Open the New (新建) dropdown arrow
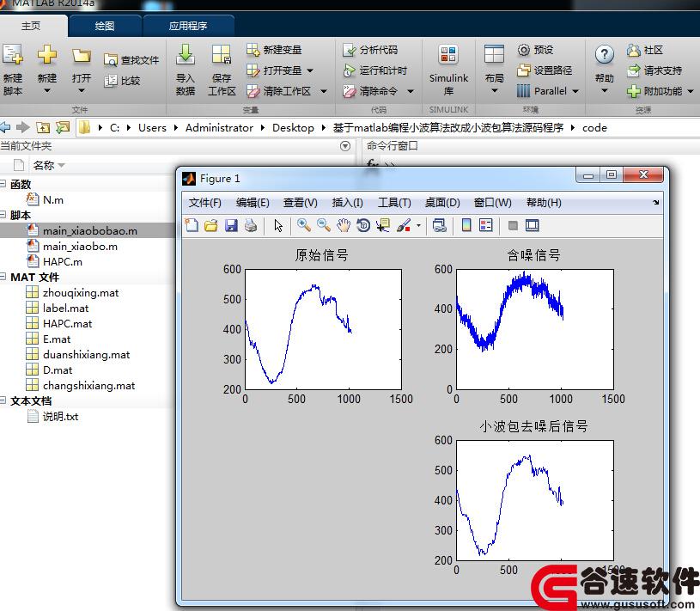This screenshot has width=700, height=611. [47, 91]
